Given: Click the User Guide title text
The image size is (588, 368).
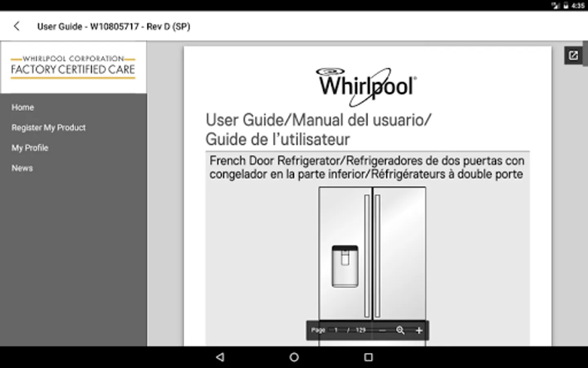Looking at the screenshot, I should [x=114, y=27].
